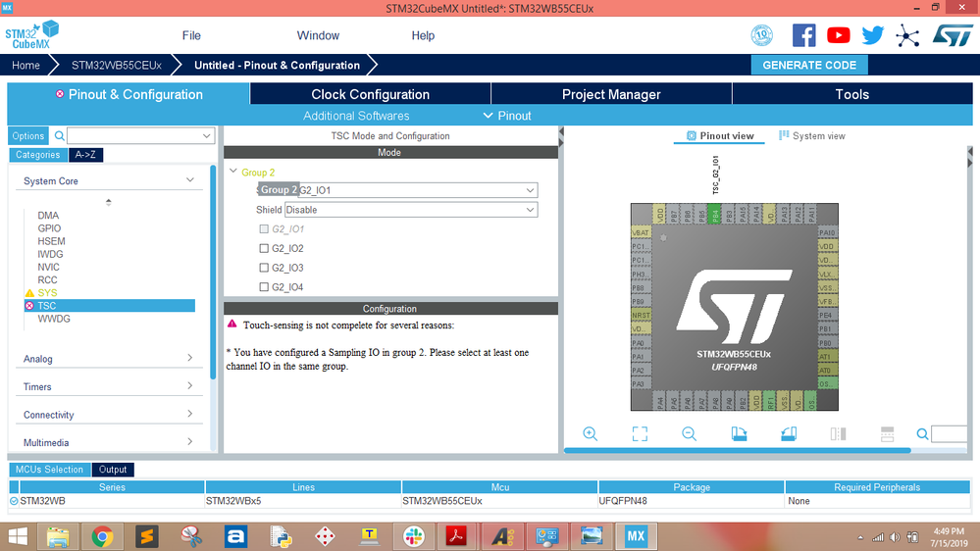Image resolution: width=980 pixels, height=551 pixels.
Task: Open the Output tab at bottom
Action: (x=113, y=470)
